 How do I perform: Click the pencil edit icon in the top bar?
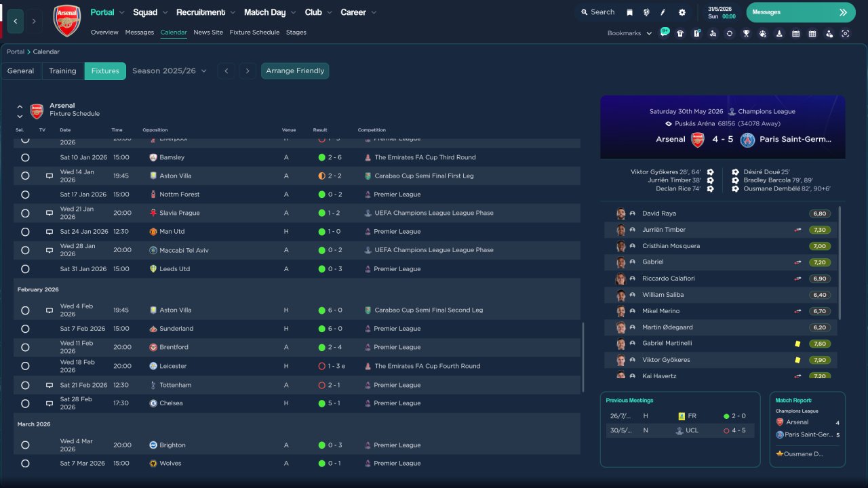pos(663,12)
